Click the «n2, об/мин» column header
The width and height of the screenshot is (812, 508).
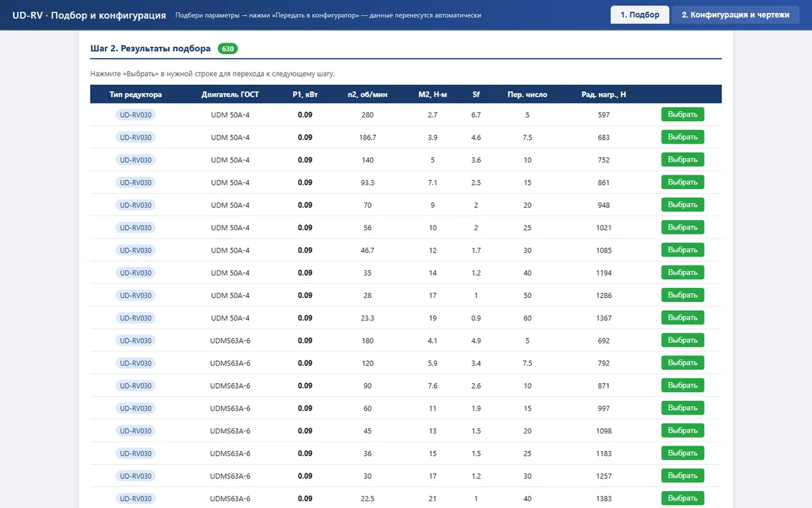(367, 94)
